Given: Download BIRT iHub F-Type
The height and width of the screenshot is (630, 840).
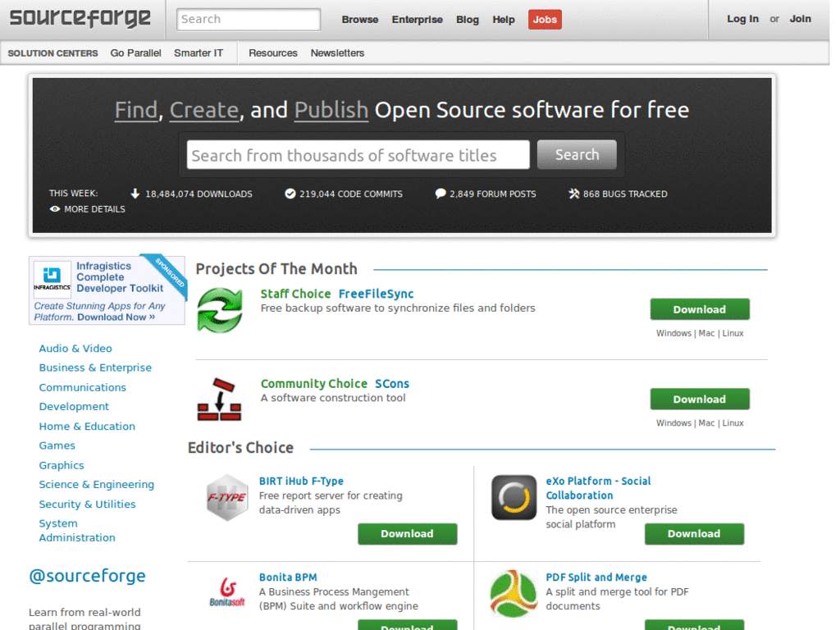Looking at the screenshot, I should [407, 534].
